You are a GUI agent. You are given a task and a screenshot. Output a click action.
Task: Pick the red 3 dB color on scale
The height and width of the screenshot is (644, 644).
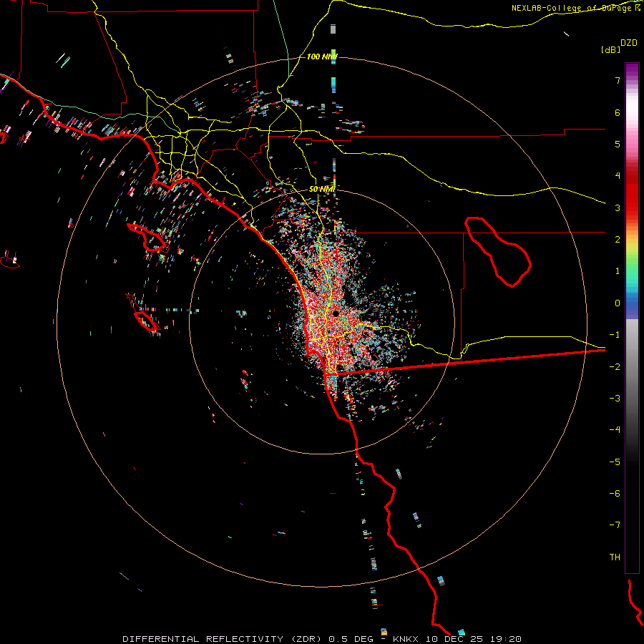(x=632, y=208)
